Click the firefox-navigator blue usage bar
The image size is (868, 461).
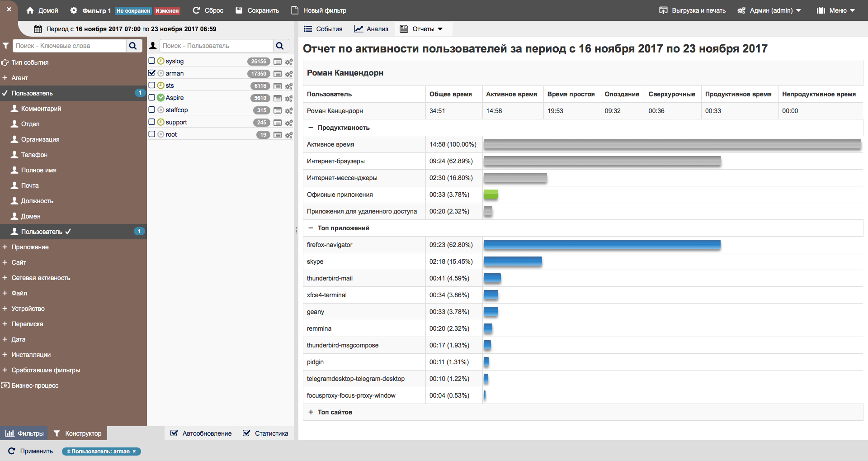602,245
